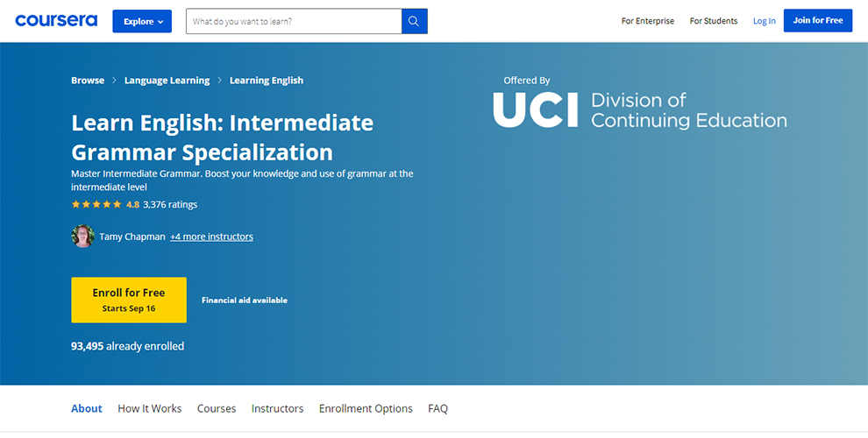Click the 4.8 rating score
The height and width of the screenshot is (438, 868).
(133, 204)
